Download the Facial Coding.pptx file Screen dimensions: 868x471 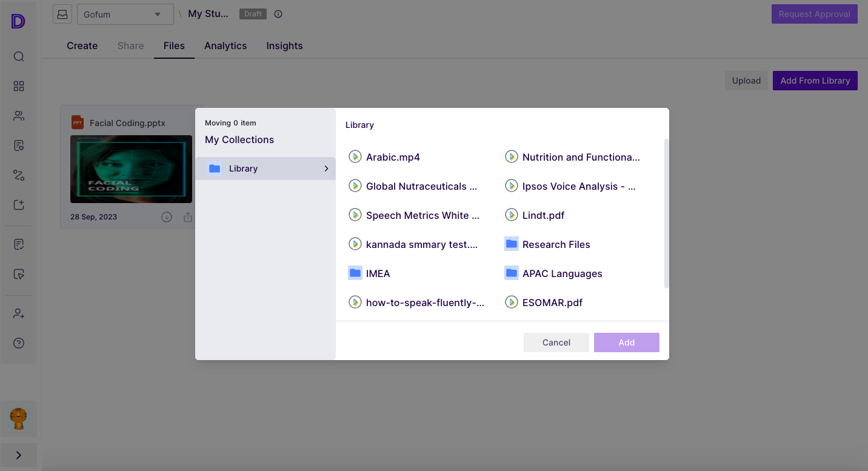pos(167,217)
